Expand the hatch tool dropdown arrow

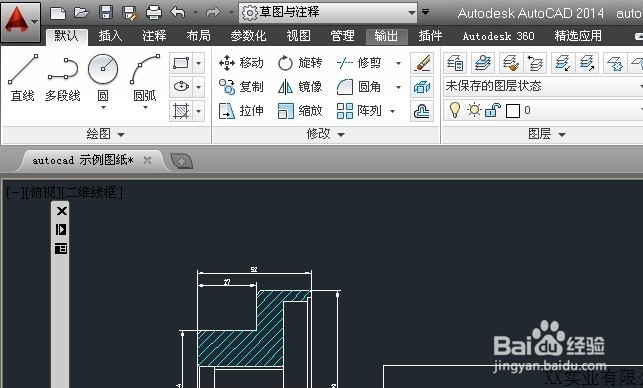click(198, 111)
